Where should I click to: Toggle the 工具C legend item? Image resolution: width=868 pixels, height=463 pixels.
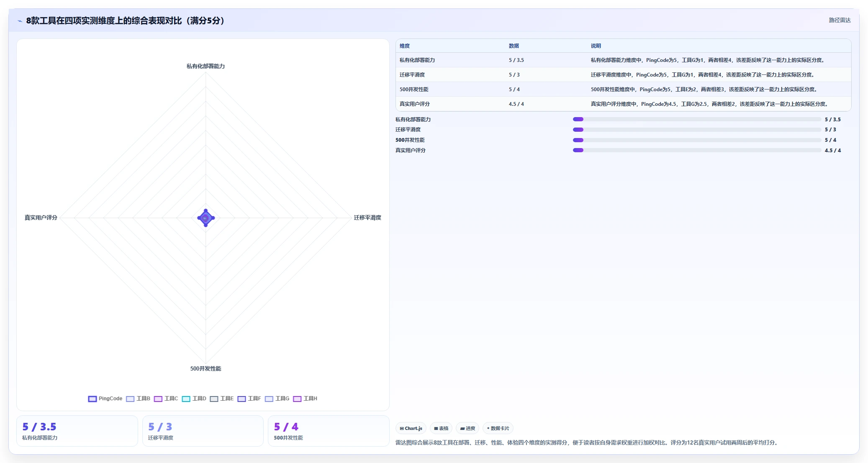[166, 399]
